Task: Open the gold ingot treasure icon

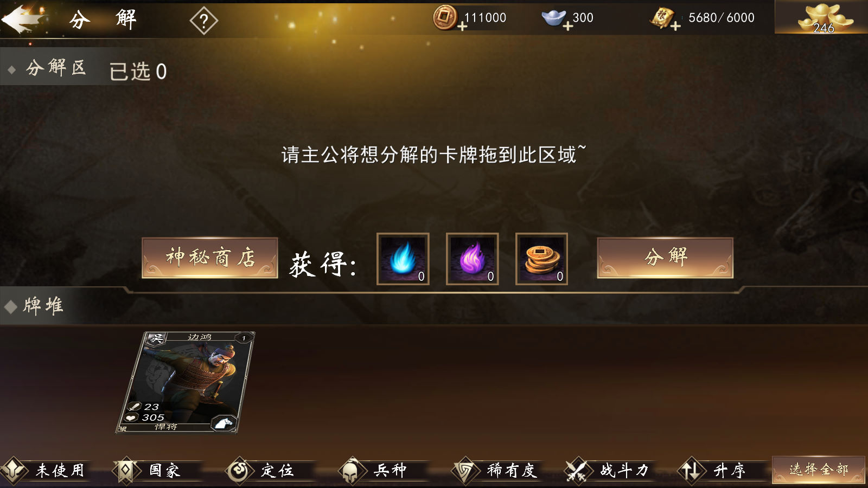Action: [824, 18]
